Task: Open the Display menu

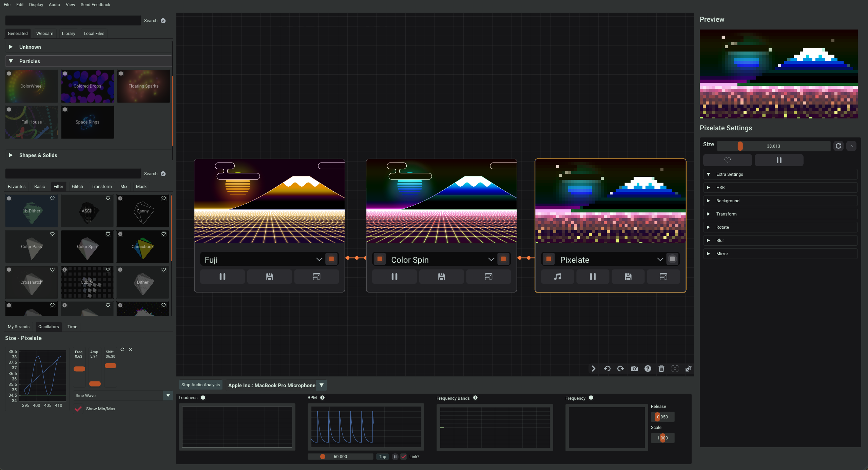Action: [x=36, y=5]
